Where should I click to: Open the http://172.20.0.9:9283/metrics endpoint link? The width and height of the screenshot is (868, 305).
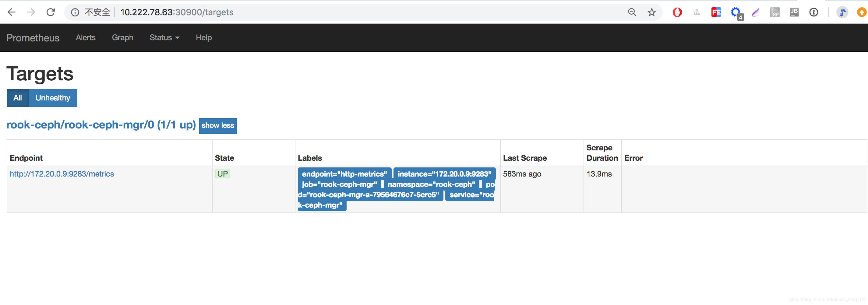point(62,174)
